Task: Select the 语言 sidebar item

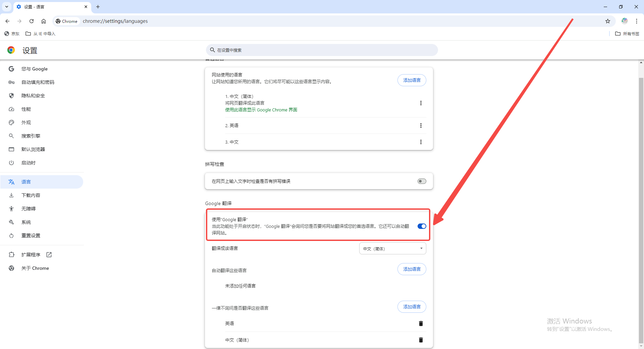Action: [42, 182]
